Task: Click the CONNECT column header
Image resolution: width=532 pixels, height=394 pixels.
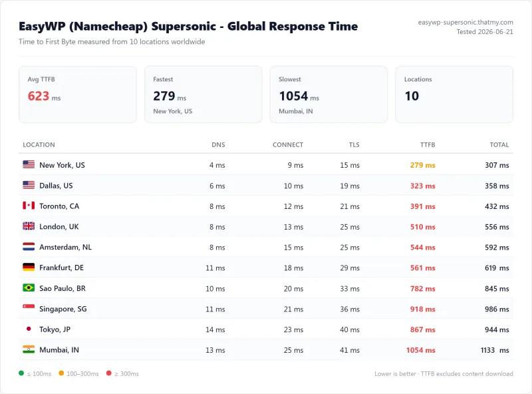Action: coord(288,144)
